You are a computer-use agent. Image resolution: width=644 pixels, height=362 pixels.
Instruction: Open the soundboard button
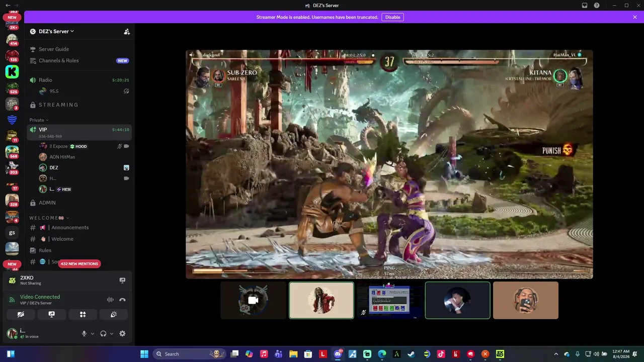114,314
